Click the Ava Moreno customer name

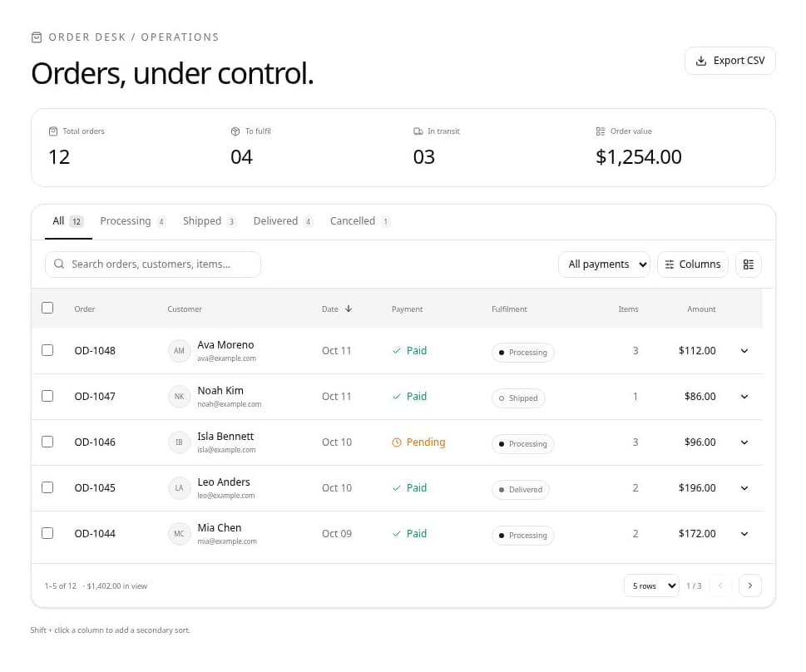225,345
